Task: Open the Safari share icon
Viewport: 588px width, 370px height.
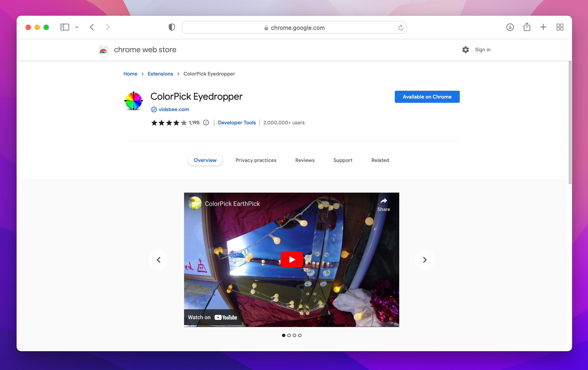Action: coord(527,27)
